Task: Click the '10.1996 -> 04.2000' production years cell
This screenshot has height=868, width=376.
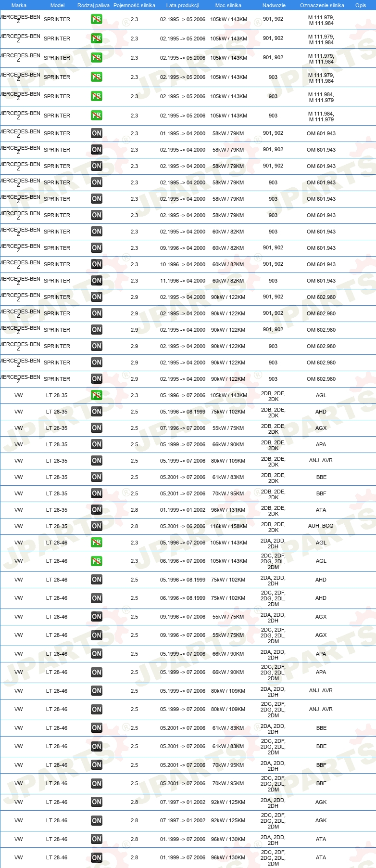Action: click(x=183, y=264)
